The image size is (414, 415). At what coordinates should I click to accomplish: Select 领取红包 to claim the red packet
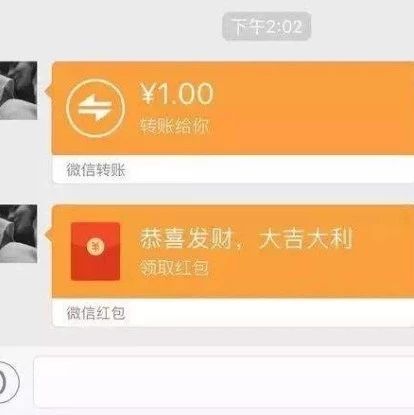[x=174, y=268]
